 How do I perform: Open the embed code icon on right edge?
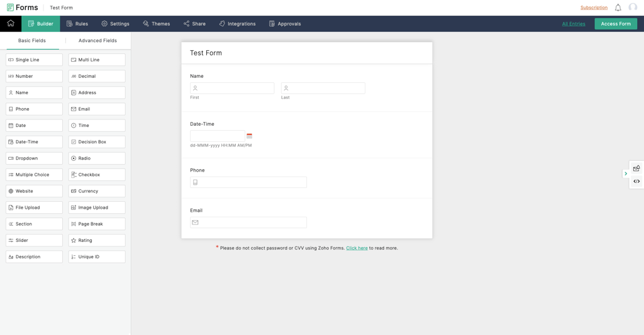tap(636, 181)
